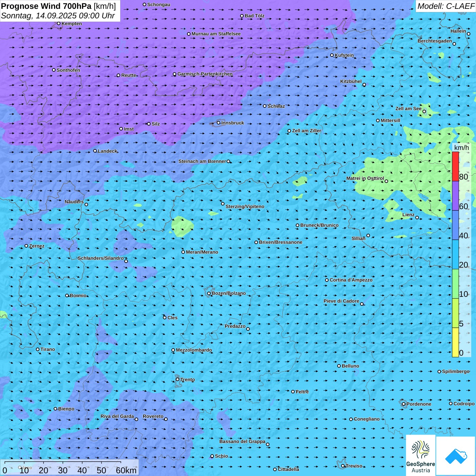The width and height of the screenshot is (476, 476).
Task: Click the 'Spilimbergo' label
Action: (456, 371)
